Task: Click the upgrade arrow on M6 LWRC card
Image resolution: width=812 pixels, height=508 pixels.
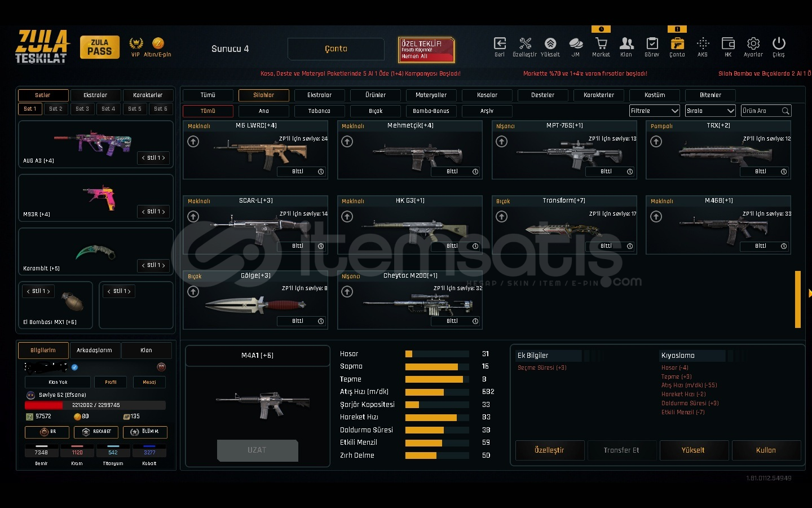Action: (x=193, y=142)
